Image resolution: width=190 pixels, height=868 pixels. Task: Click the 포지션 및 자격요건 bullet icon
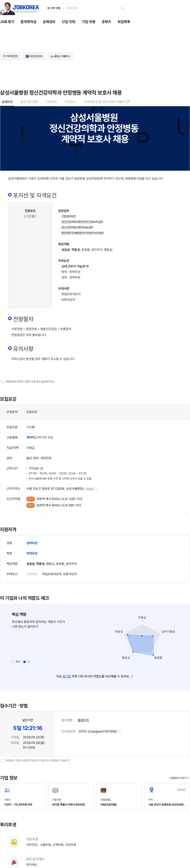[x=10, y=195]
